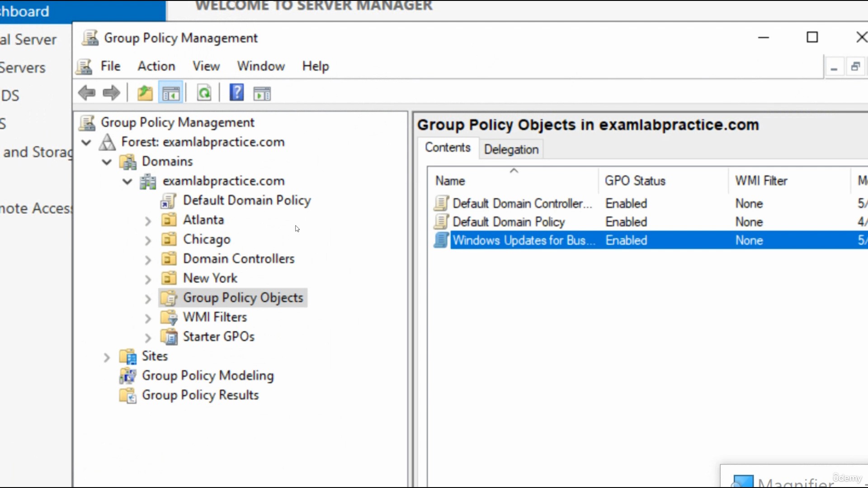Click the Group Policy Modeling icon
Viewport: 868px width, 488px height.
tap(128, 375)
